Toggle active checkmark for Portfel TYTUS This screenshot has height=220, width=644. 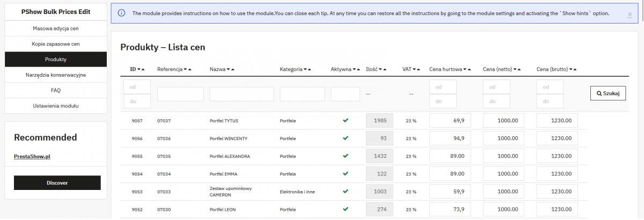pos(346,120)
